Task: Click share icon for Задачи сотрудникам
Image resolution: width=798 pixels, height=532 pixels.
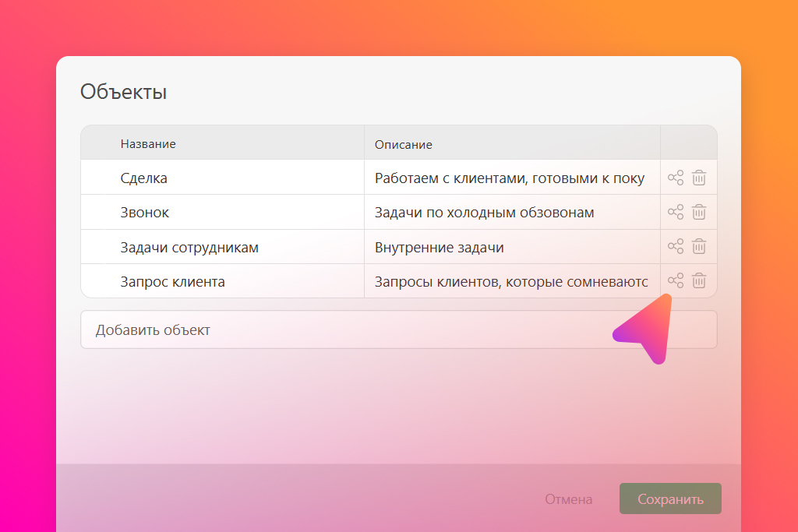Action: click(x=676, y=247)
